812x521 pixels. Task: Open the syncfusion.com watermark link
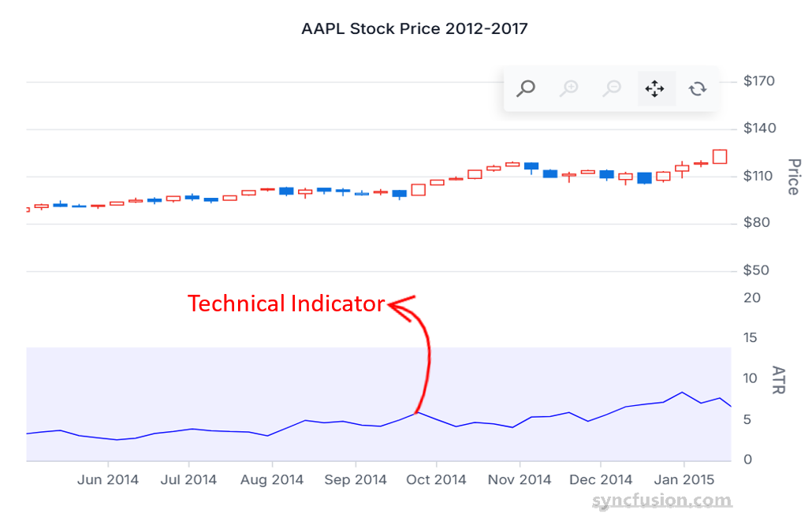[x=661, y=500]
